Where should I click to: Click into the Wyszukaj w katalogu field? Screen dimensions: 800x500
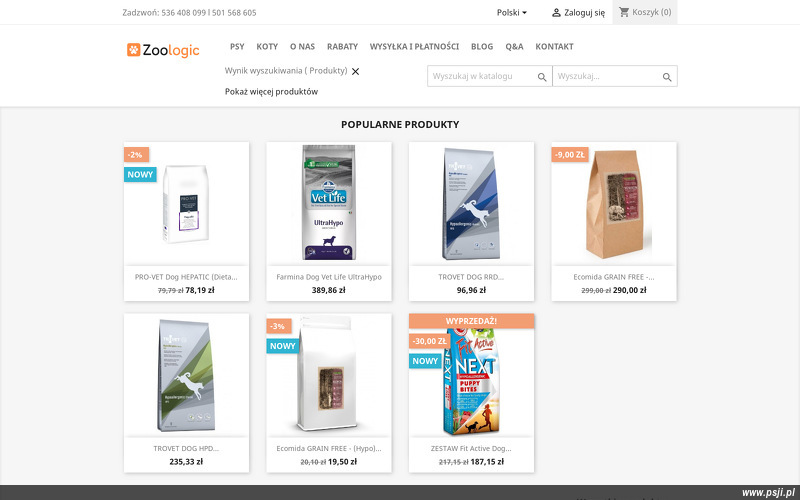click(x=482, y=76)
